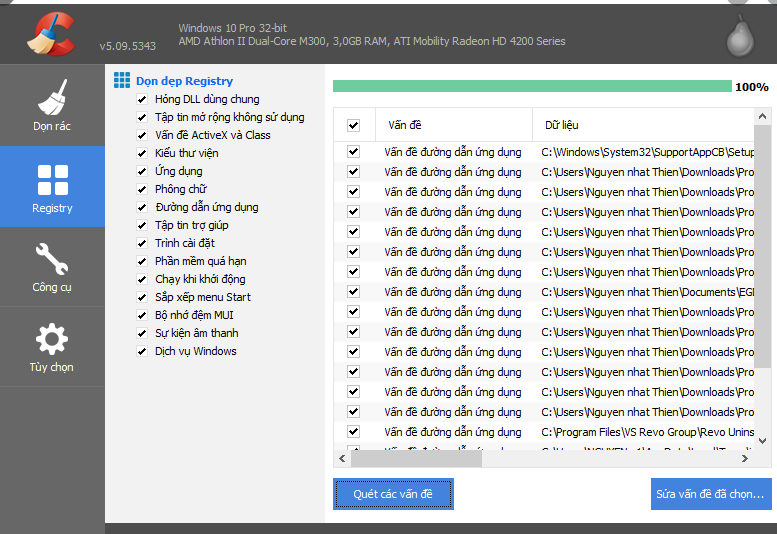The width and height of the screenshot is (777, 534).
Task: Click the CCleaner logo icon
Action: pyautogui.click(x=52, y=34)
